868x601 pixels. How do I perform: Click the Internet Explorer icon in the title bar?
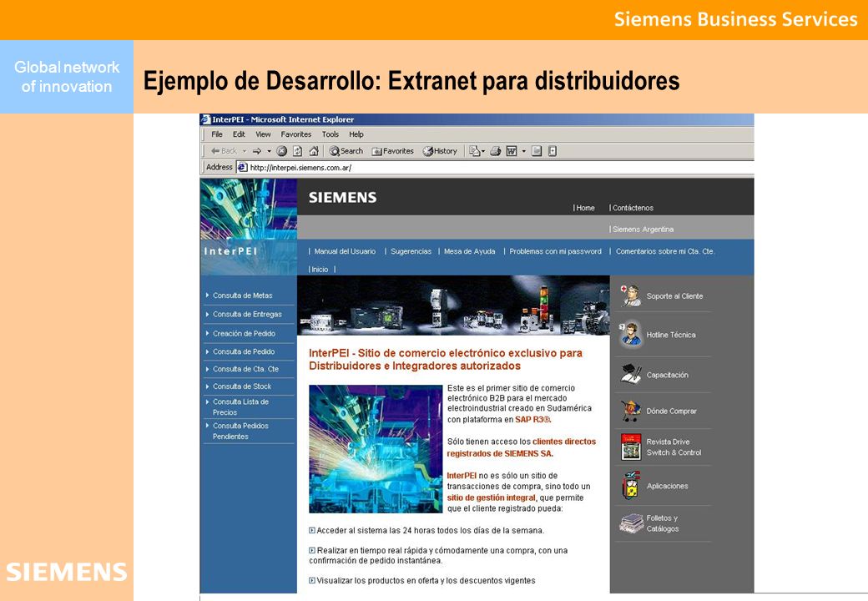click(x=205, y=119)
